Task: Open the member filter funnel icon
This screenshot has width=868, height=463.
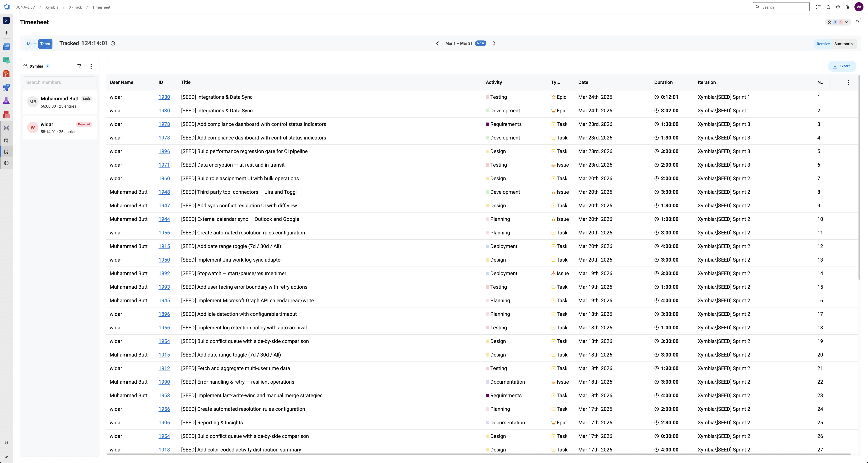Action: pos(80,66)
